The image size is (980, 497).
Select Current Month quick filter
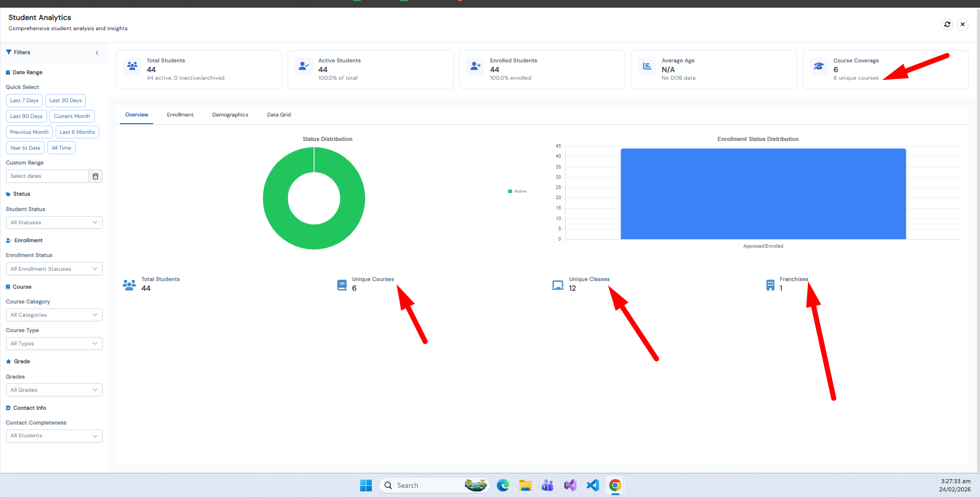[x=72, y=116]
